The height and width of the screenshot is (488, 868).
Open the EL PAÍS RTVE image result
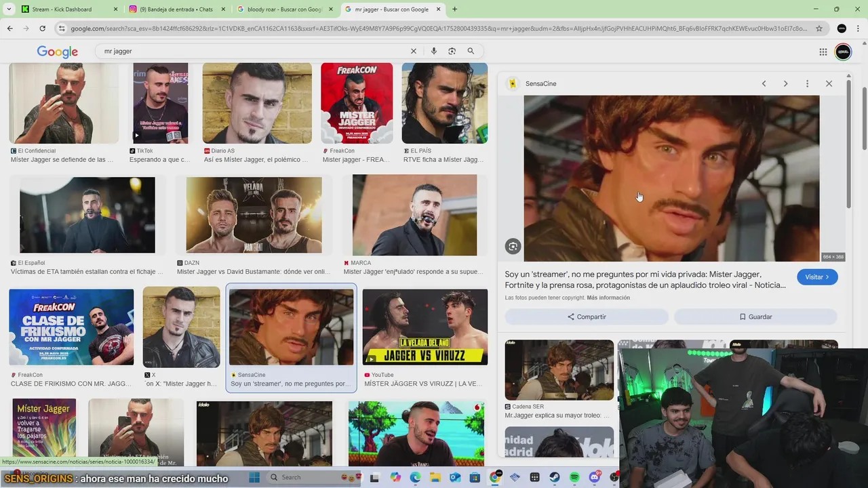[x=444, y=103]
